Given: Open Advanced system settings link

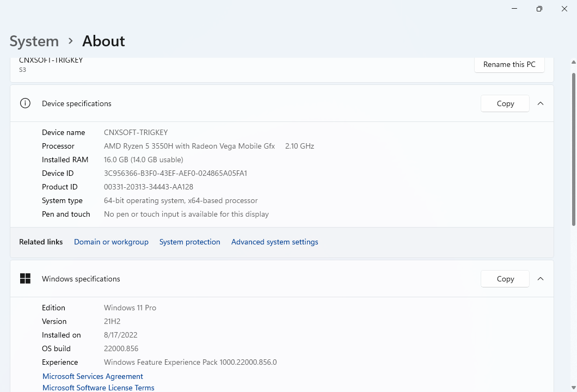Looking at the screenshot, I should coord(274,242).
